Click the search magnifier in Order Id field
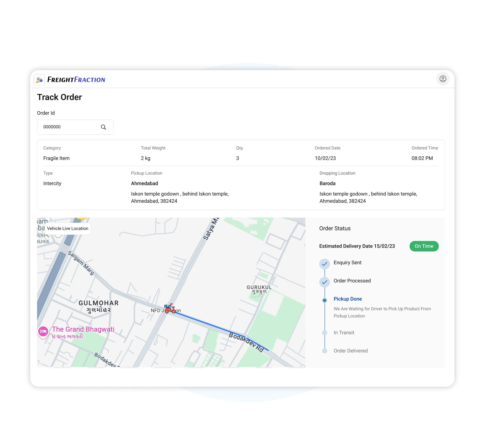This screenshot has height=448, width=495. (x=103, y=127)
